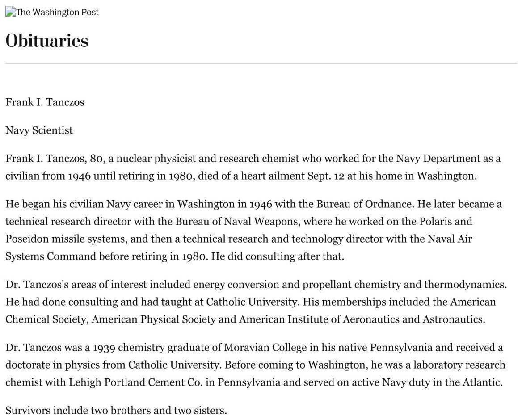Viewport: 522px width, 420px height.
Task: Click the paragraph beginning 'Frank I. Tanczos, 80'
Action: click(253, 167)
